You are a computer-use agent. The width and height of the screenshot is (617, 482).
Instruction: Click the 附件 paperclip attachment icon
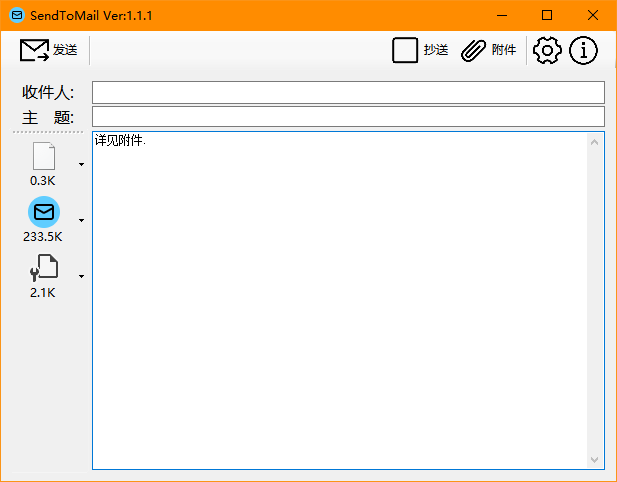point(473,50)
